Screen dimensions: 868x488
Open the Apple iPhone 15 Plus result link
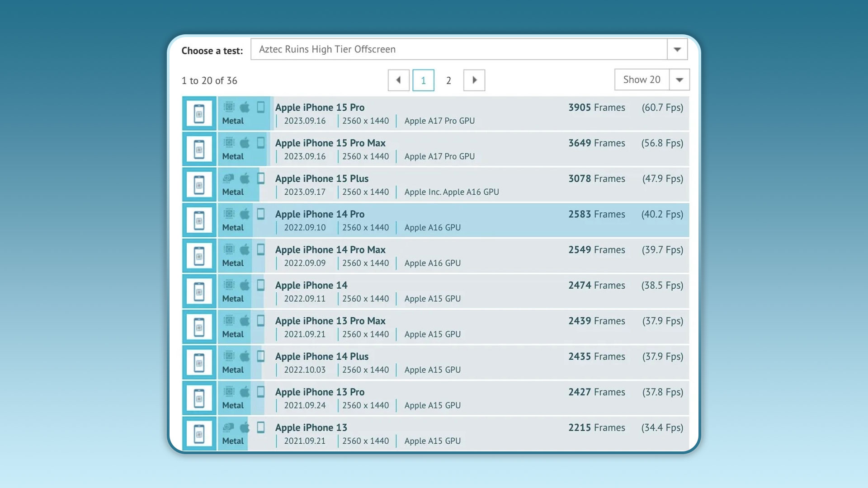tap(322, 179)
